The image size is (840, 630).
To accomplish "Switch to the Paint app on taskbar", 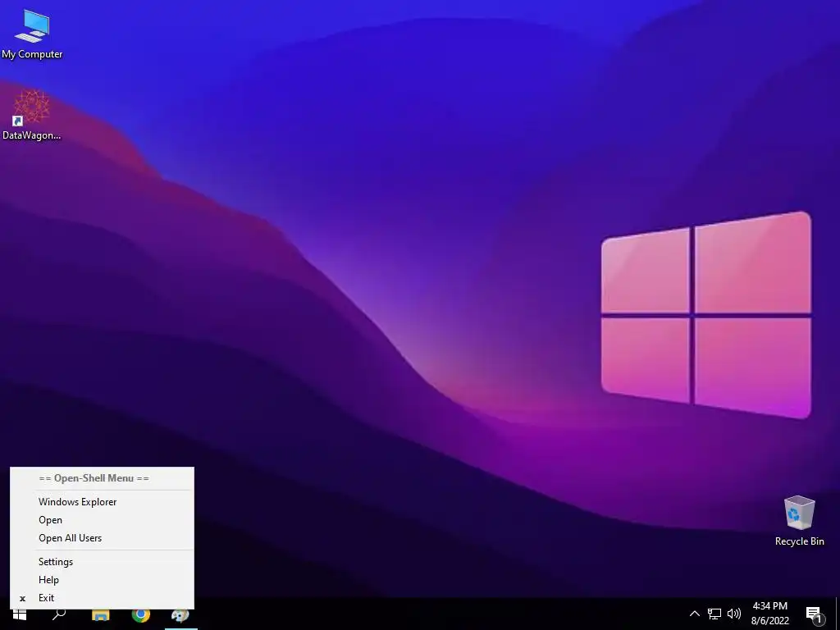I will click(x=180, y=614).
